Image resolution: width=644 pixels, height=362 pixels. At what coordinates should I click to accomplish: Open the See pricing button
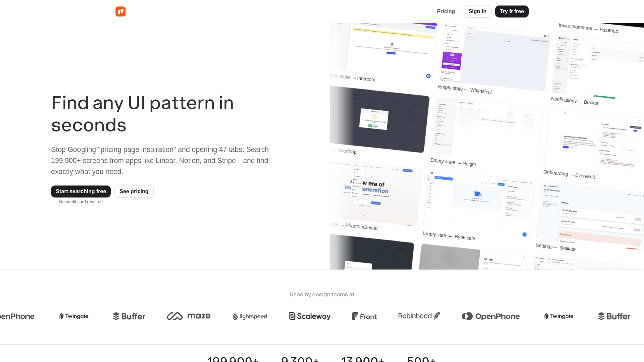(134, 191)
